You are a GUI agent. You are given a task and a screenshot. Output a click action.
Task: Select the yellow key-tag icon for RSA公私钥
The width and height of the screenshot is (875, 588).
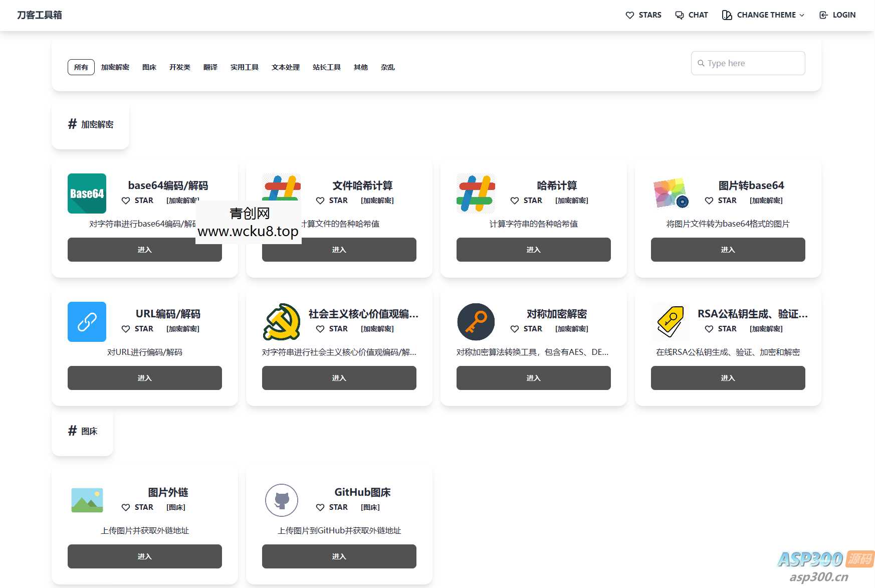670,321
